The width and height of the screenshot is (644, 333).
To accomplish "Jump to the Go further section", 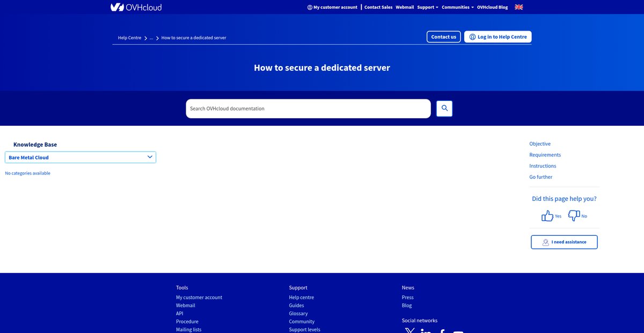I will tap(540, 177).
